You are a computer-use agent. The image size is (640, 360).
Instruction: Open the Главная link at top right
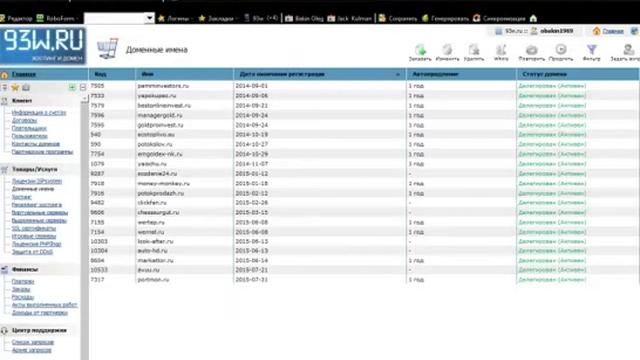point(613,31)
